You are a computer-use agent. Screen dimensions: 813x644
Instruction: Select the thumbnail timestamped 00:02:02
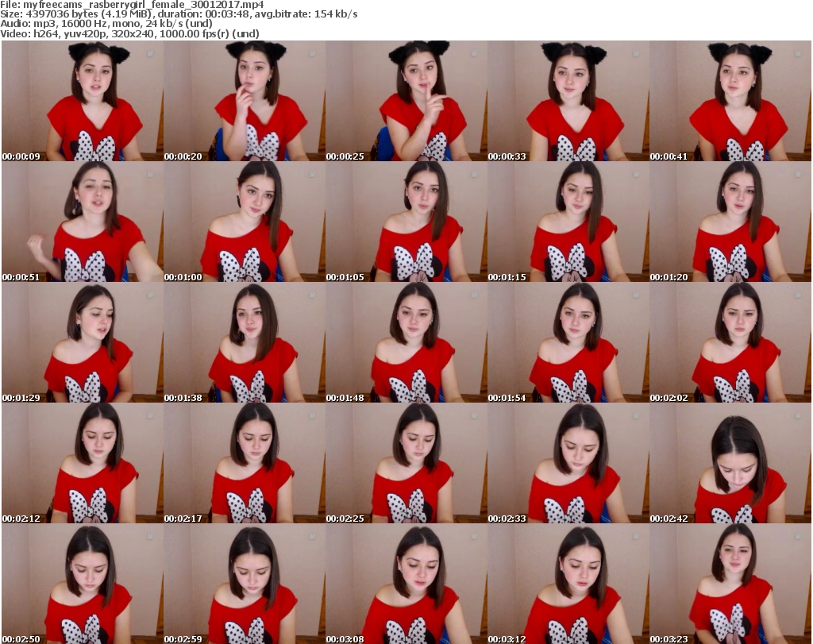[730, 343]
